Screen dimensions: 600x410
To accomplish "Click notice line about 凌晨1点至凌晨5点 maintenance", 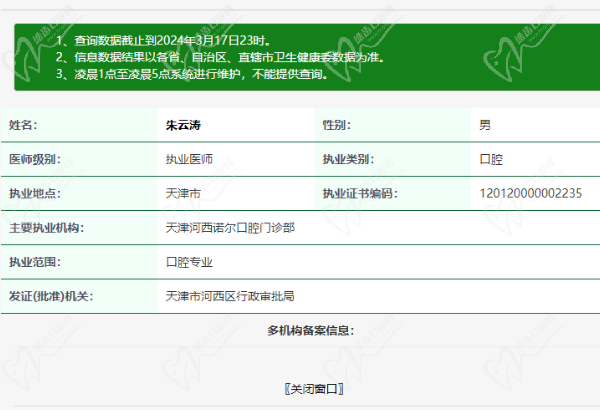I will pos(192,74).
